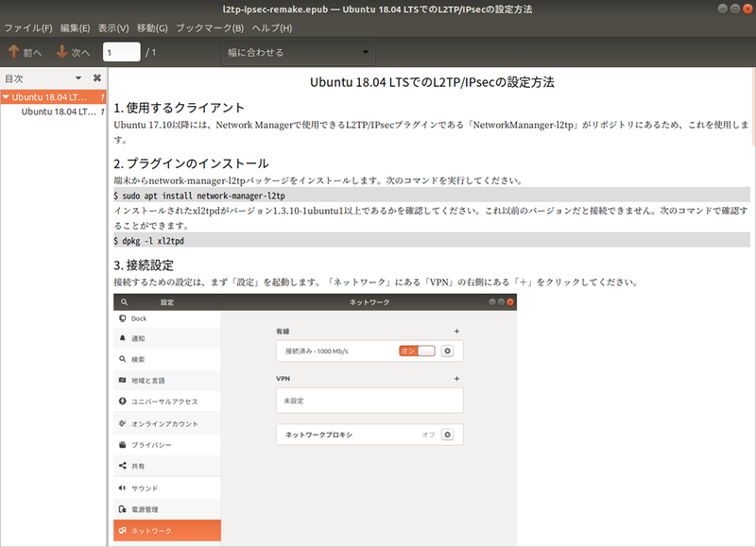Go to previous page with 前へ arrow
756x547 pixels.
click(x=25, y=52)
